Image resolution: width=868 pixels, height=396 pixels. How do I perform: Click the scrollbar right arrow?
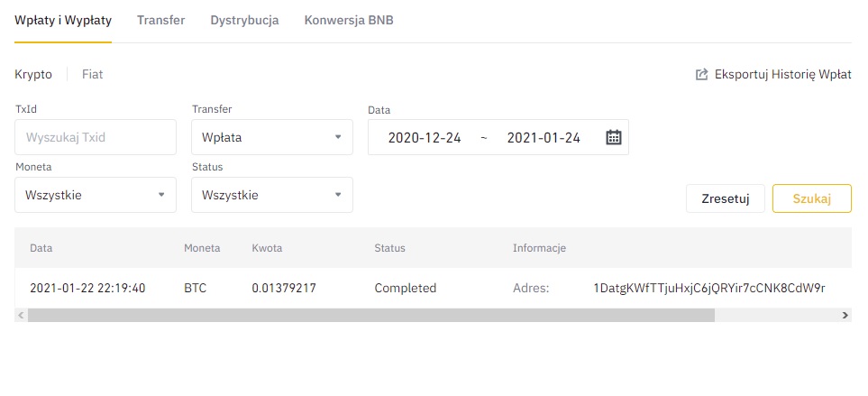click(x=845, y=315)
